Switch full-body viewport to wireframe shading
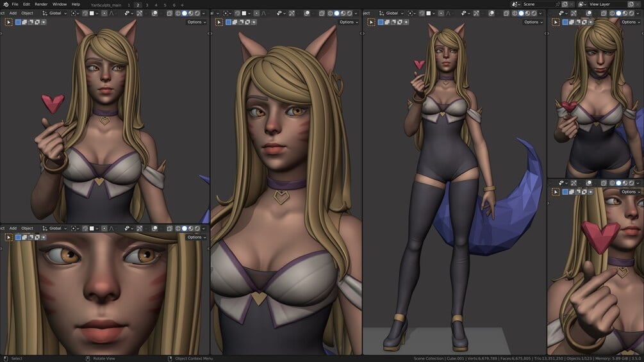Viewport: 644px width, 362px height. (515, 13)
